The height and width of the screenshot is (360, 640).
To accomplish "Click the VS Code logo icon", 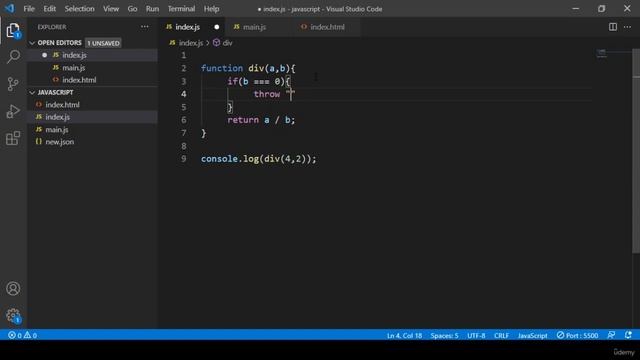I will pyautogui.click(x=9, y=8).
